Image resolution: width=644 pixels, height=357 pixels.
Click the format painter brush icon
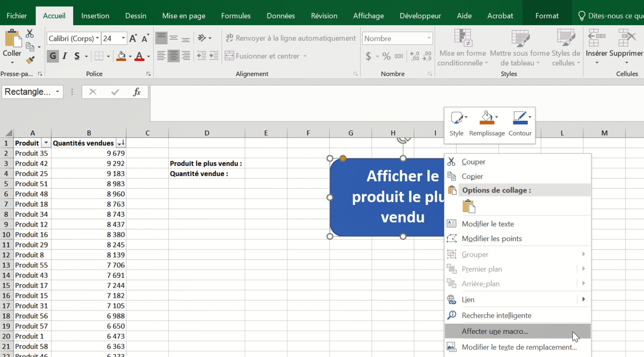point(30,60)
